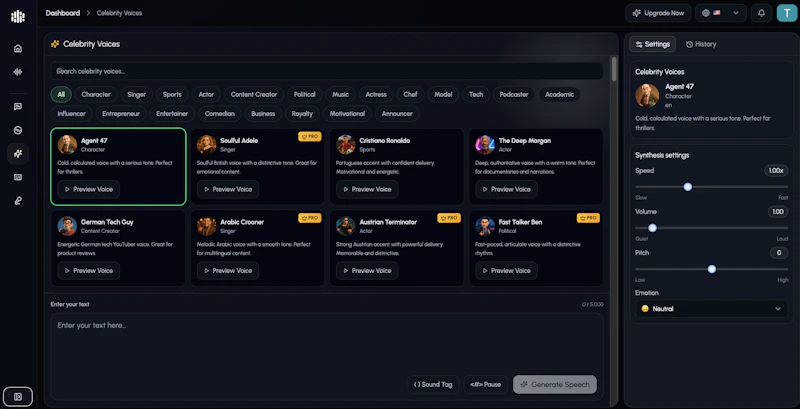Viewport: 800px width, 409px height.
Task: Switch to the History tab
Action: [701, 44]
